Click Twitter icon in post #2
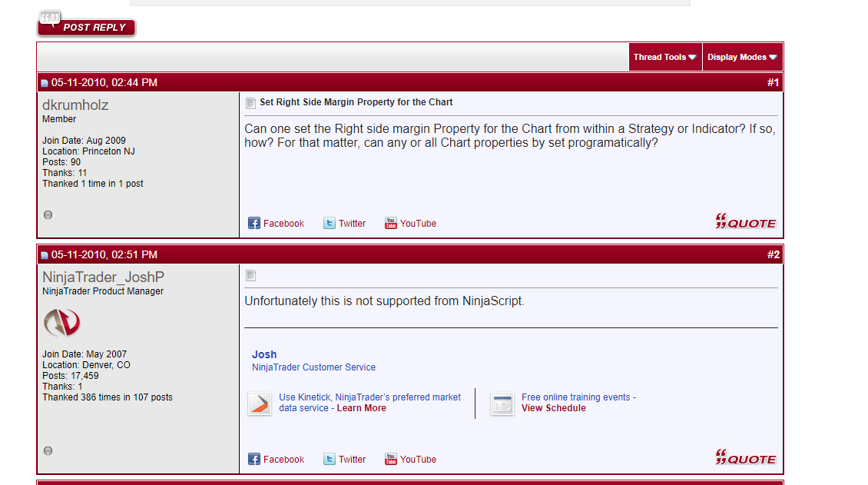Viewport: 868px width, 485px height. tap(330, 459)
